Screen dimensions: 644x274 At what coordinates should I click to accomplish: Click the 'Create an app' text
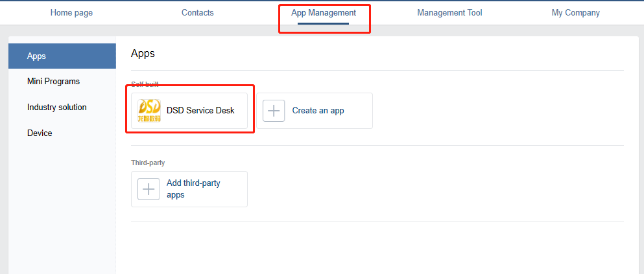point(318,111)
